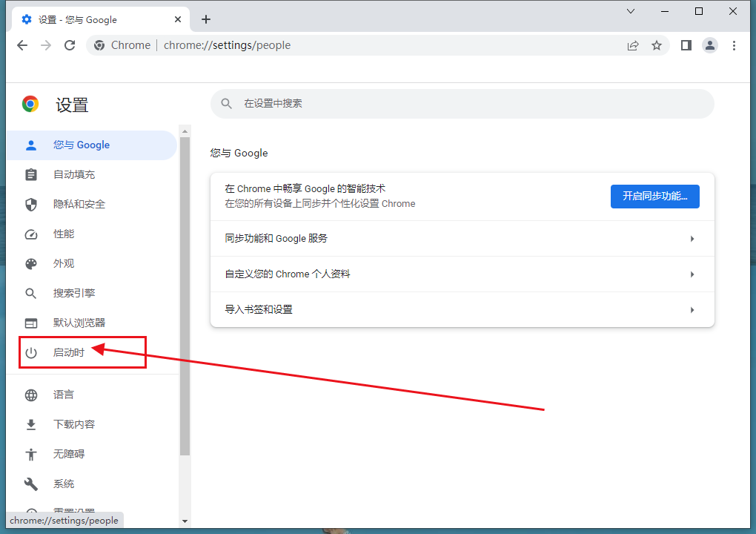This screenshot has width=756, height=534.
Task: Click the Chrome logo next to 设置
Action: coord(30,104)
